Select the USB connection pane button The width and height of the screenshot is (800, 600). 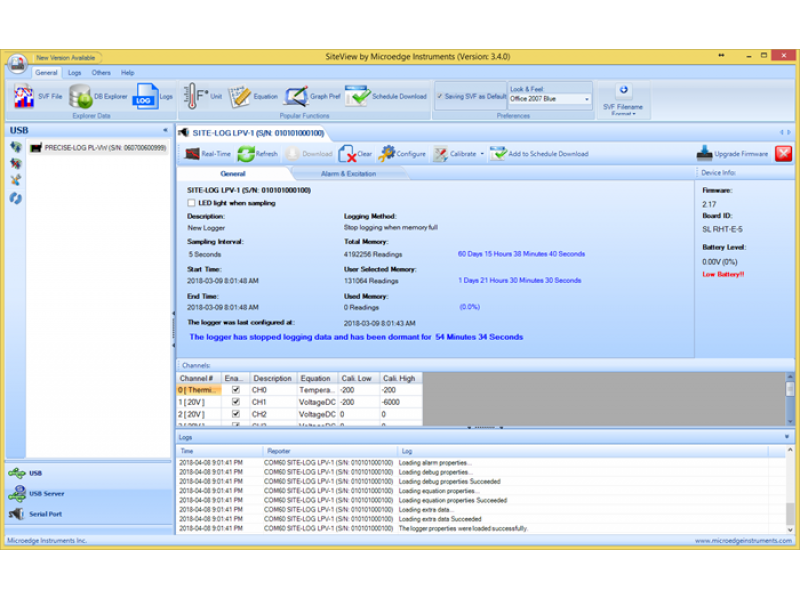click(x=89, y=473)
